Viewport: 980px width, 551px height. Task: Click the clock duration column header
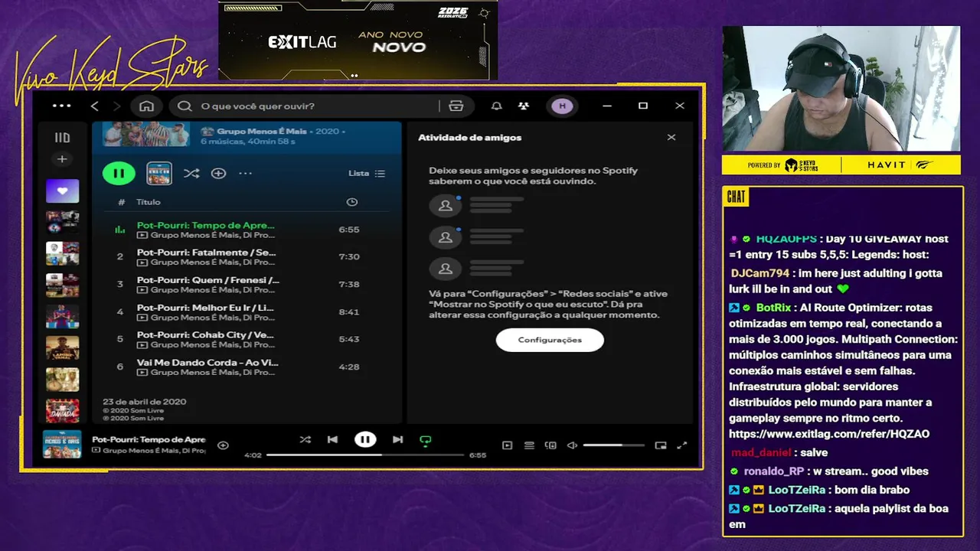pyautogui.click(x=352, y=202)
